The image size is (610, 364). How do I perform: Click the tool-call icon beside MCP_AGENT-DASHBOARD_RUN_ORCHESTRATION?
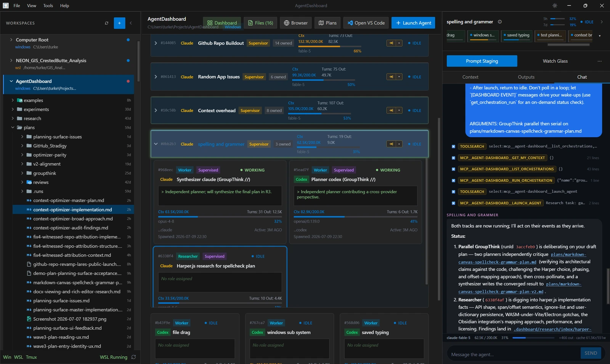tap(453, 180)
